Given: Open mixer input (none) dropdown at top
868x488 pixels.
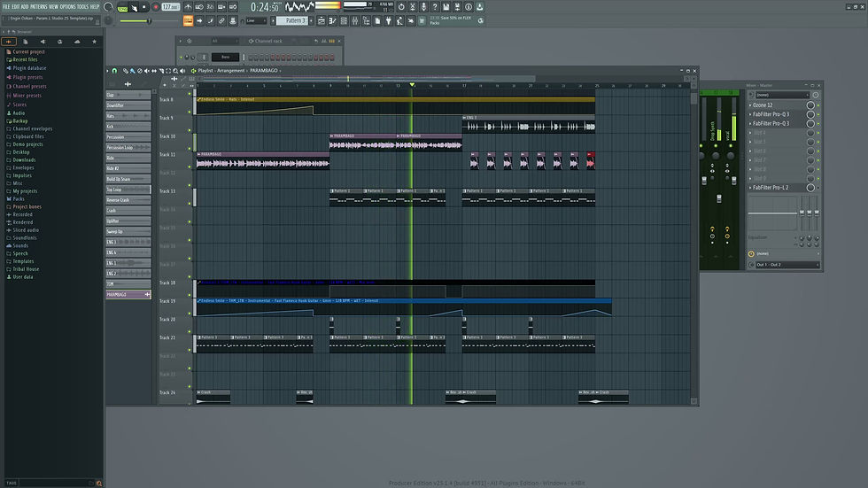Looking at the screenshot, I should 782,95.
